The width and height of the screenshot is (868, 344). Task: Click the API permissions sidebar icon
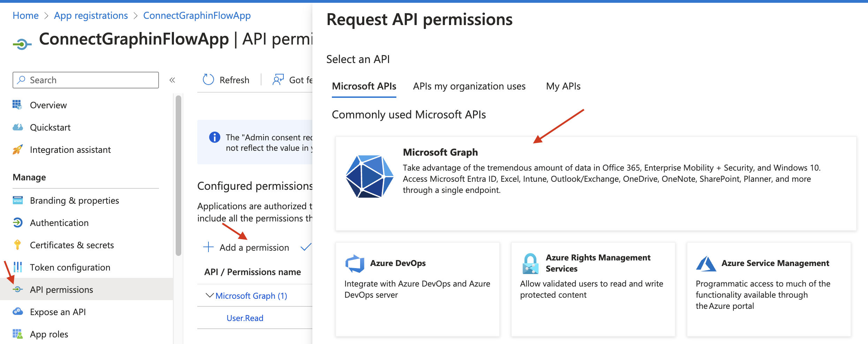(x=17, y=289)
